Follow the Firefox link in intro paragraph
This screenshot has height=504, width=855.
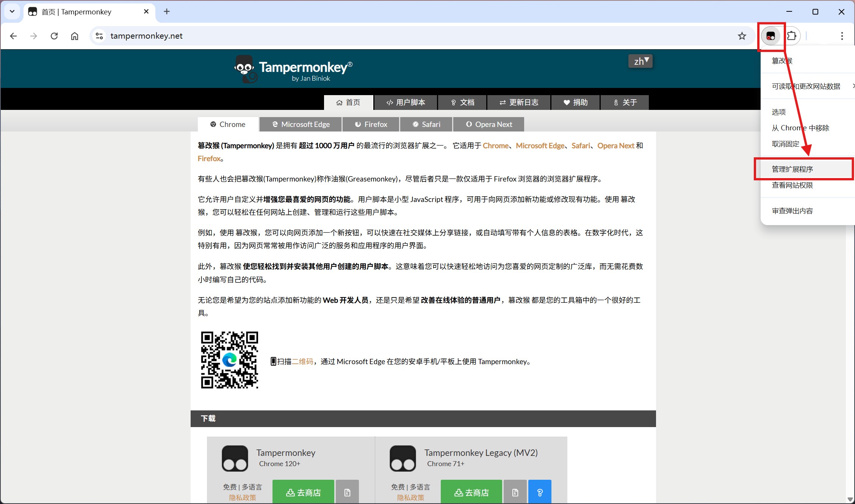209,159
